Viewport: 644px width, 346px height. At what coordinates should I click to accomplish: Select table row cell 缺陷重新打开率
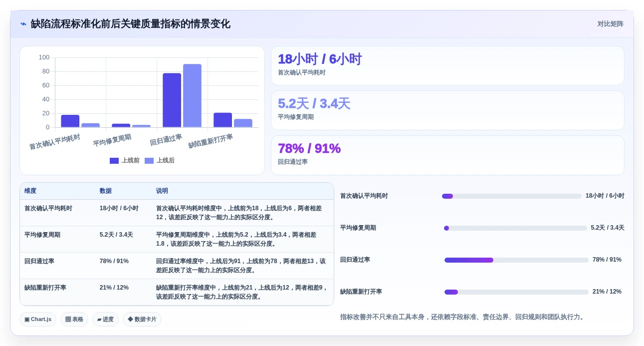(45, 288)
